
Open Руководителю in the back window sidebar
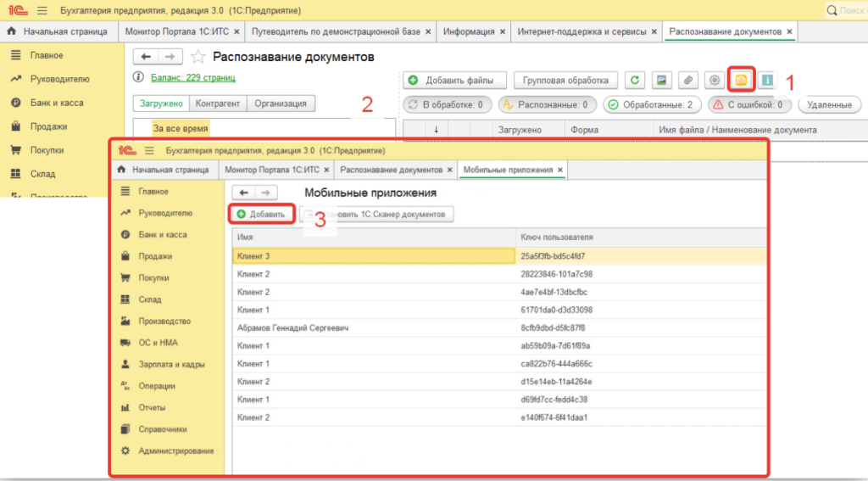[x=59, y=79]
